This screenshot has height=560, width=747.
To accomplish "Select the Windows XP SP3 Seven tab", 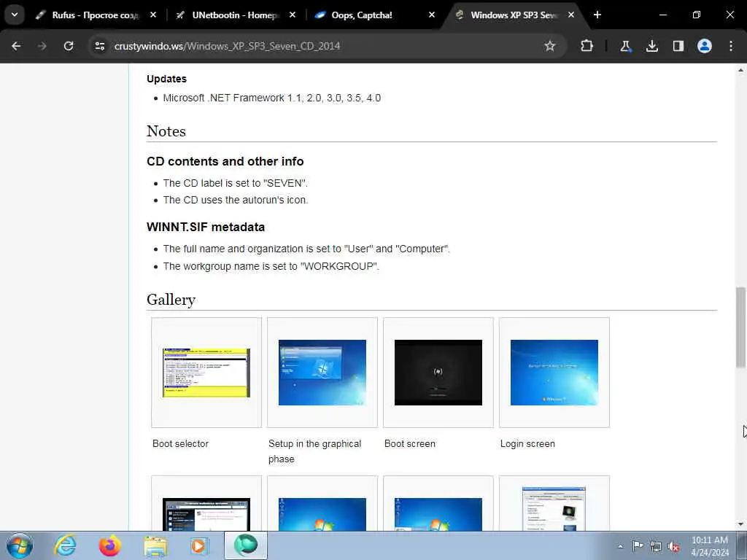I will coord(514,15).
